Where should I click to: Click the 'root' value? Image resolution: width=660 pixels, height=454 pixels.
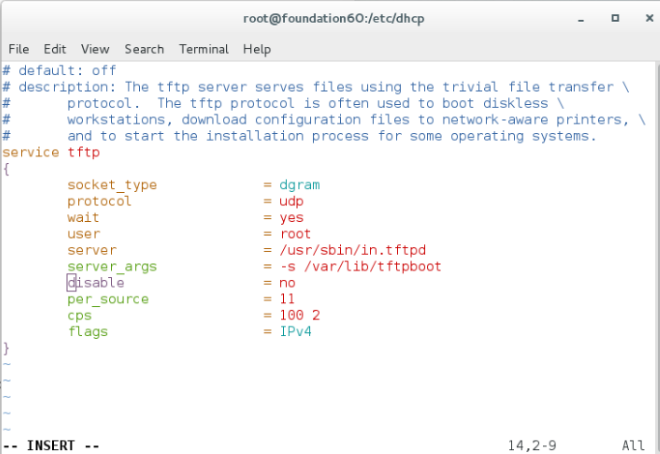point(295,234)
